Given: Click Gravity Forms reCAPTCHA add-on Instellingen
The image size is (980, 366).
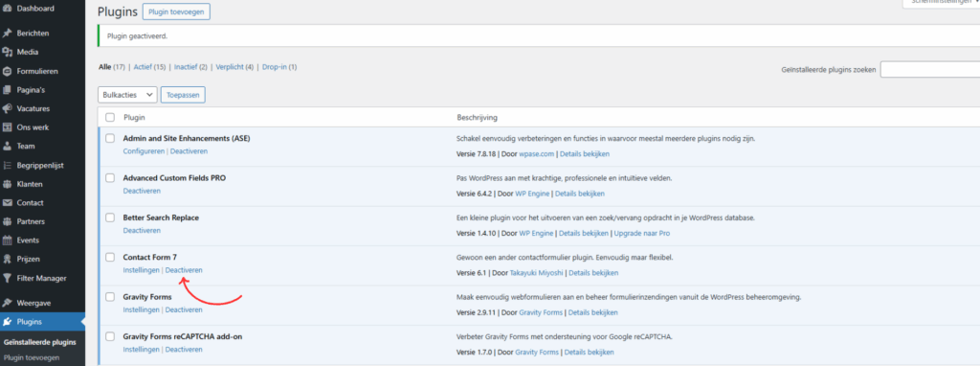Looking at the screenshot, I should pyautogui.click(x=142, y=349).
